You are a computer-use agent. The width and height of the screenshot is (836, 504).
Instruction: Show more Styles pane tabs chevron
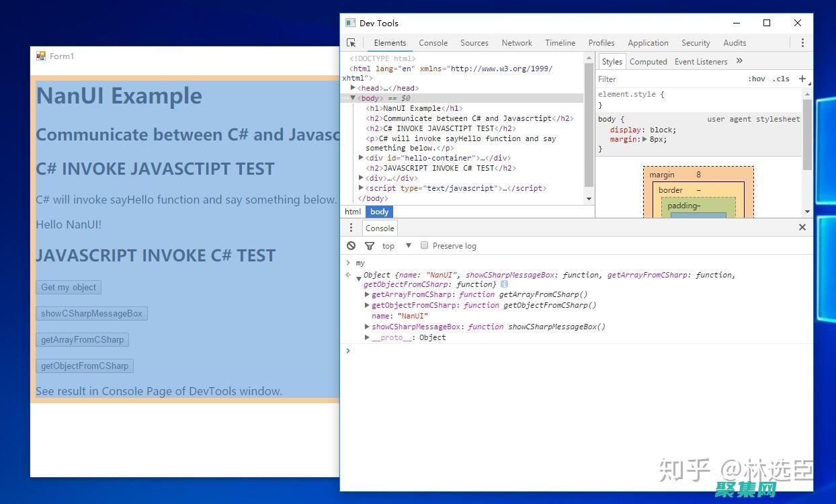pos(739,61)
